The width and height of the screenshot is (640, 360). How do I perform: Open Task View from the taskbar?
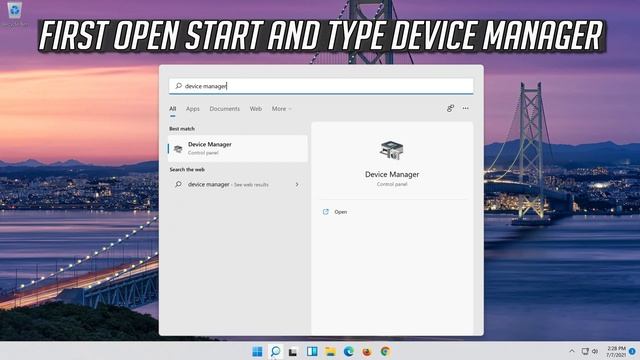(293, 351)
